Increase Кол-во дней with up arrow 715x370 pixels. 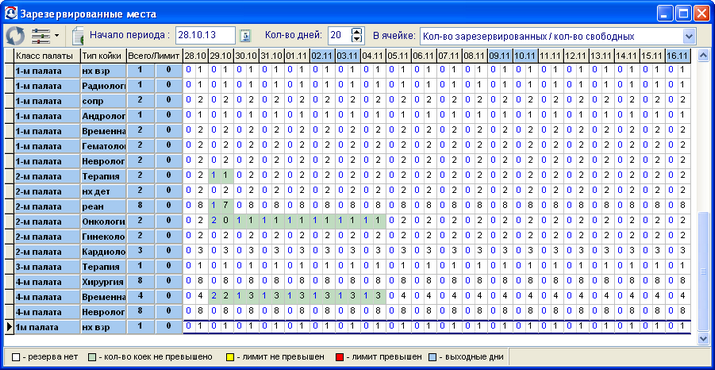[x=357, y=31]
